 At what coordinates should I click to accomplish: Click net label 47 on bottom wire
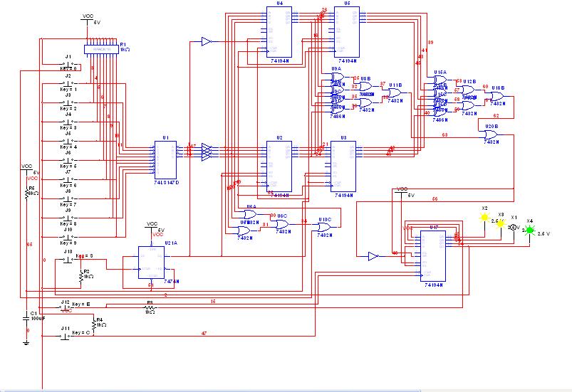click(204, 333)
